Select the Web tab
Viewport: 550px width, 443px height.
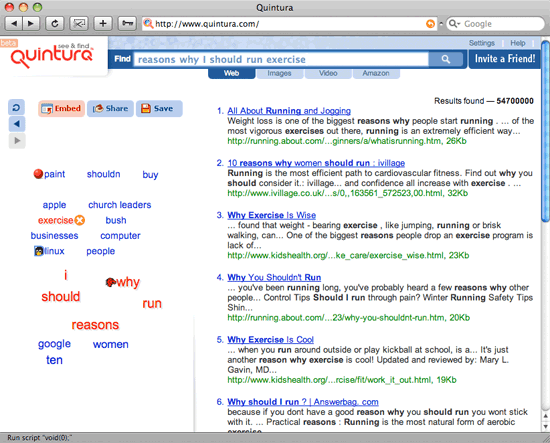232,73
